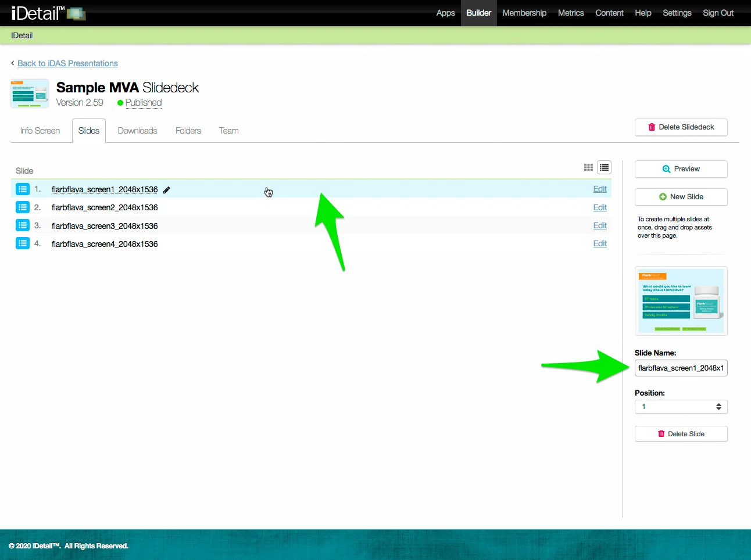This screenshot has width=751, height=560.
Task: Click list icon for flarbflava_screen3 slide
Action: (23, 225)
